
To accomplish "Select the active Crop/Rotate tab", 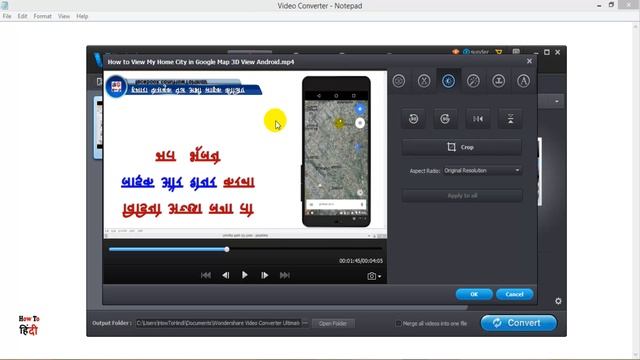I will [x=449, y=81].
